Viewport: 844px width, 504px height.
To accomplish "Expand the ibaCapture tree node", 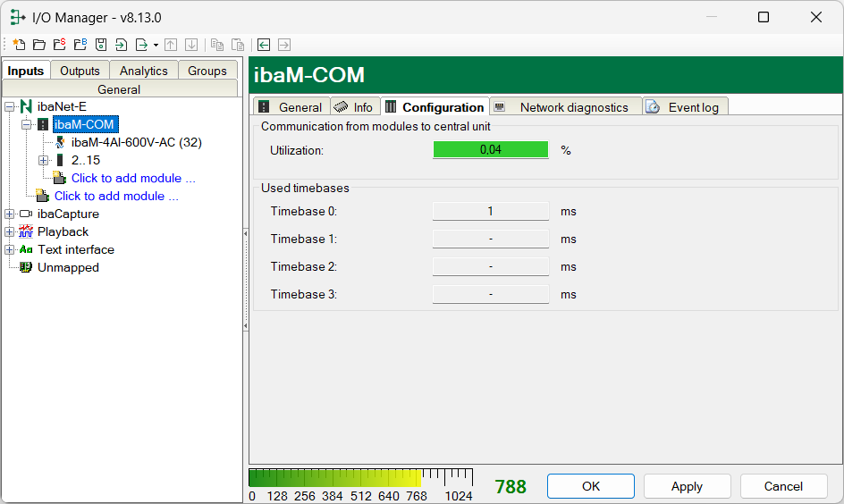I will pyautogui.click(x=9, y=214).
